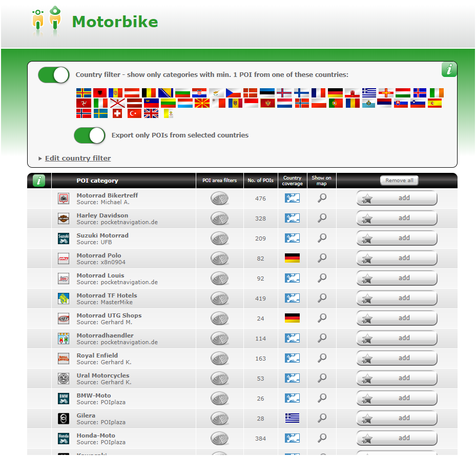Click the Swiss flag in country filter
Screen dimensions: 476x456
click(117, 113)
